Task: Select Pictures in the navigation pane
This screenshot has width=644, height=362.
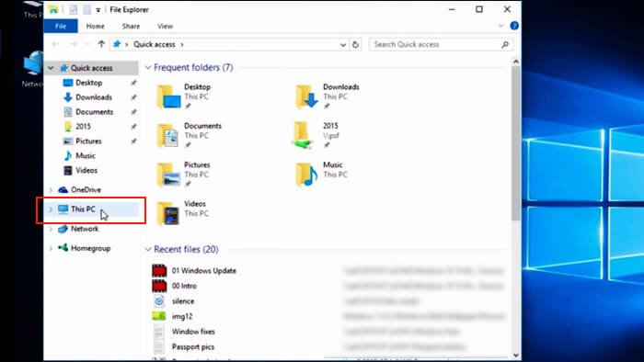Action: (x=88, y=141)
